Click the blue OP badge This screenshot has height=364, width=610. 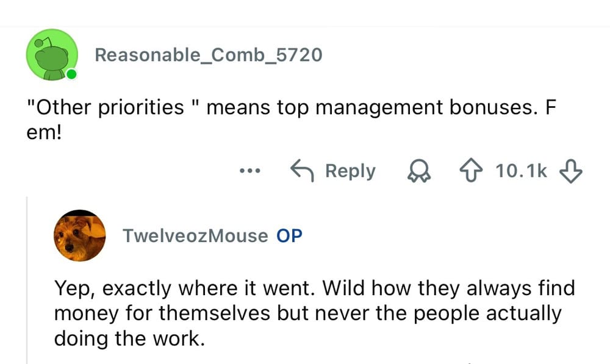tap(289, 236)
